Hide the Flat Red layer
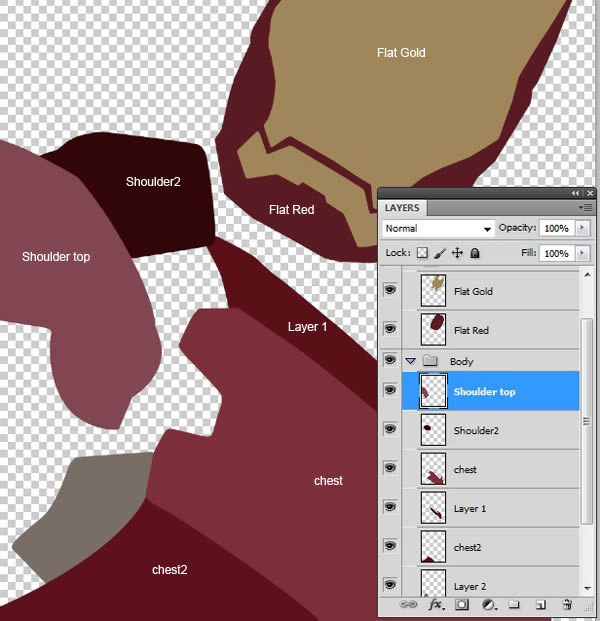This screenshot has height=621, width=600. coord(390,329)
